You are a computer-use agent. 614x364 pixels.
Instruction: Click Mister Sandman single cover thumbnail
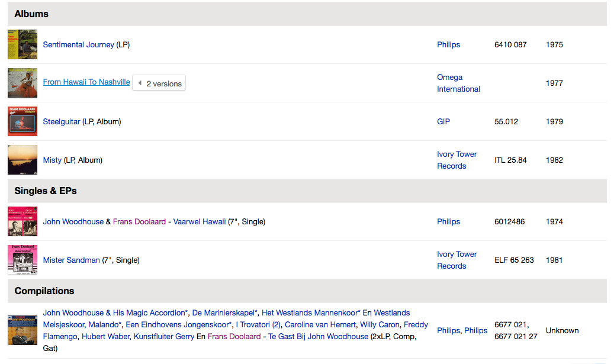(22, 260)
